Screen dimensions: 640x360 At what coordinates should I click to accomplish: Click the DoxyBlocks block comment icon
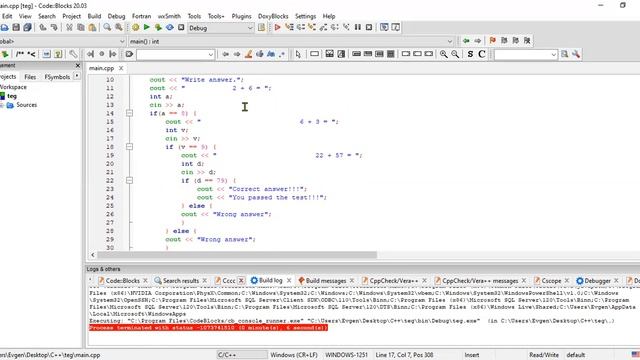pyautogui.click(x=20, y=54)
